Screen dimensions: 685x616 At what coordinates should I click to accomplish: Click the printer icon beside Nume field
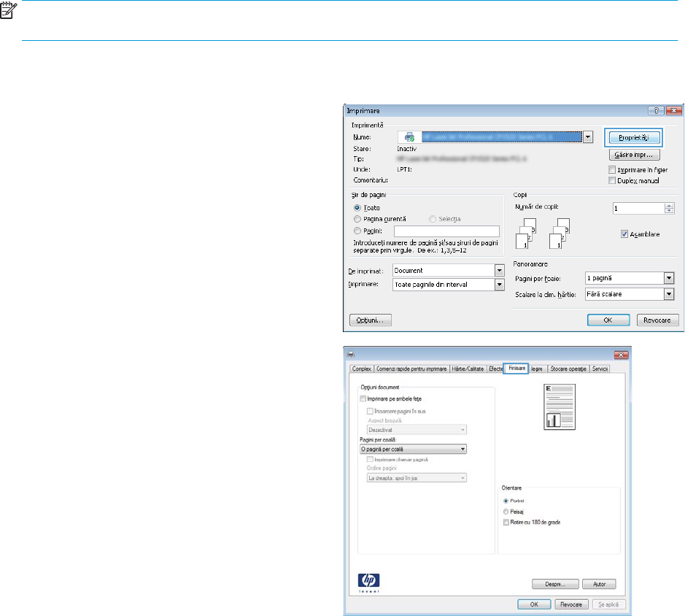409,137
